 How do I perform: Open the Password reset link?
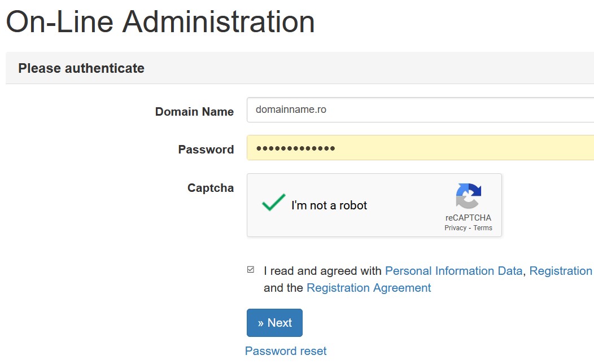pos(286,351)
